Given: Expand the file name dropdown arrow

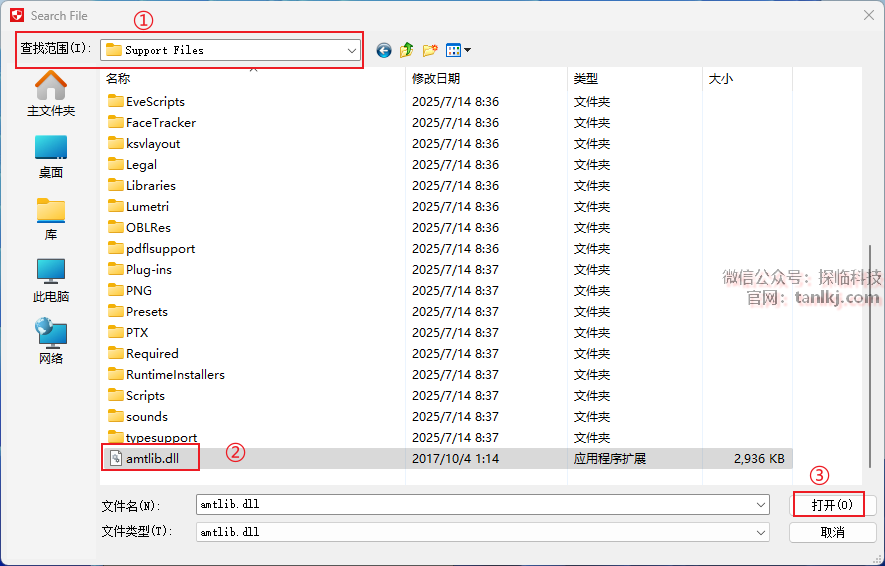Looking at the screenshot, I should (761, 504).
